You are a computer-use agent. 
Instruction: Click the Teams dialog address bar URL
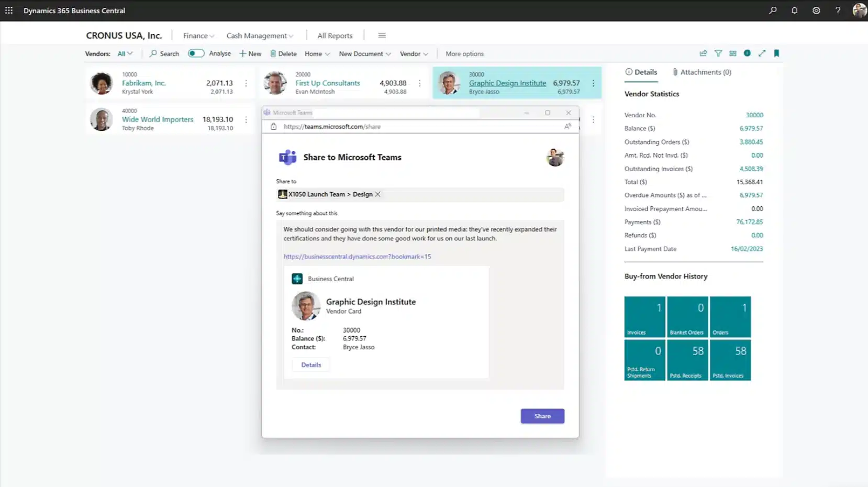(332, 127)
